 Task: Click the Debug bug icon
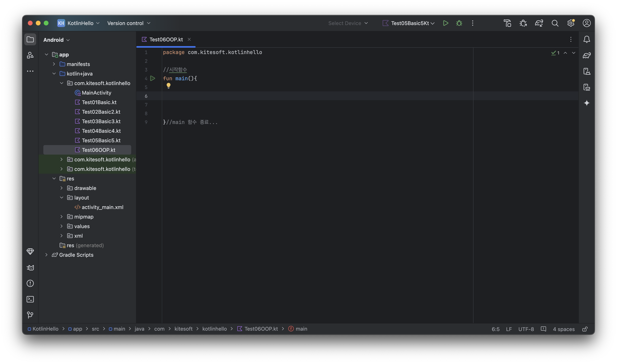459,23
